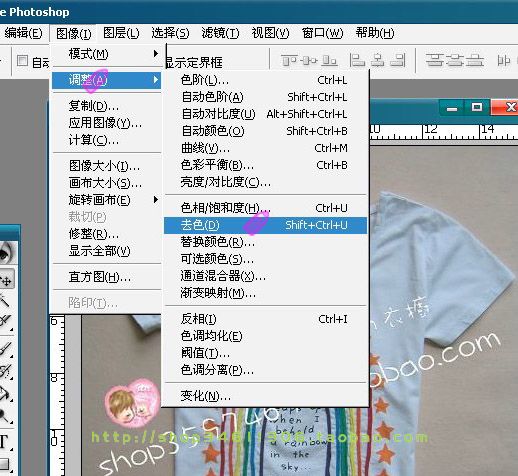Choose 自动色阶(A) command
The height and width of the screenshot is (476, 518).
[265, 97]
